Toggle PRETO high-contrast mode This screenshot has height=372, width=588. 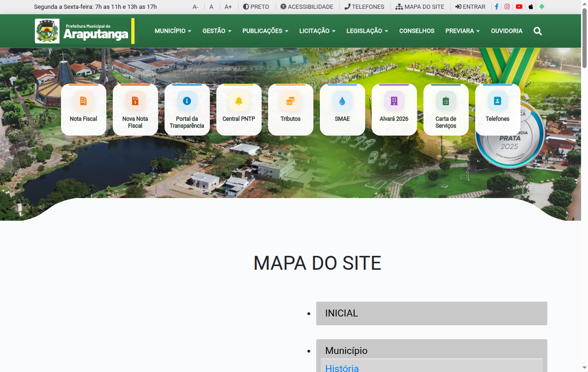256,7
